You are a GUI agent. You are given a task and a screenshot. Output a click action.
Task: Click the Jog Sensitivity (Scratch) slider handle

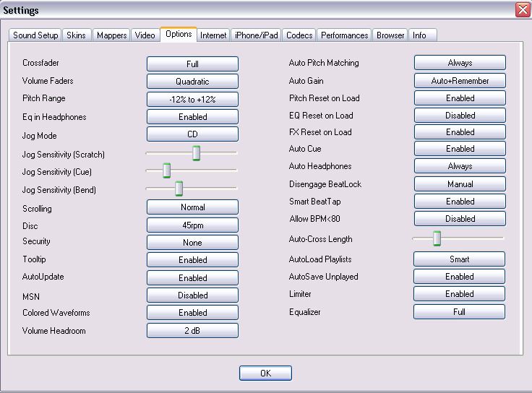(196, 153)
